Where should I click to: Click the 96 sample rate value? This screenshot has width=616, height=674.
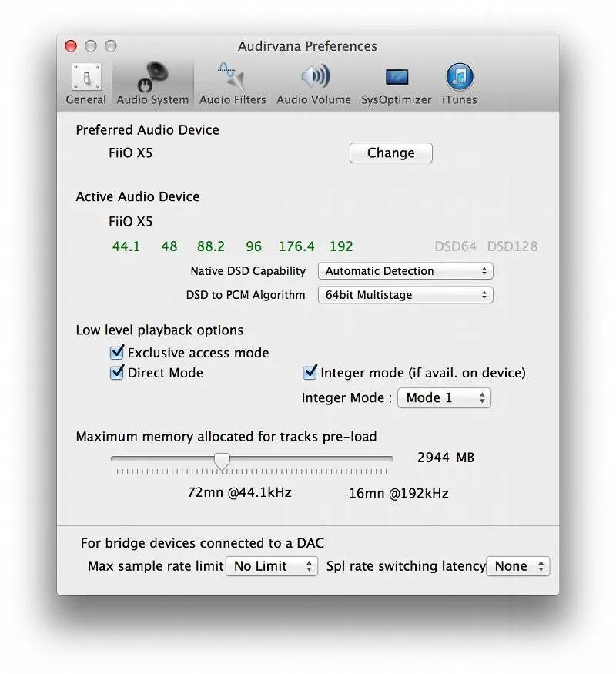click(x=253, y=246)
